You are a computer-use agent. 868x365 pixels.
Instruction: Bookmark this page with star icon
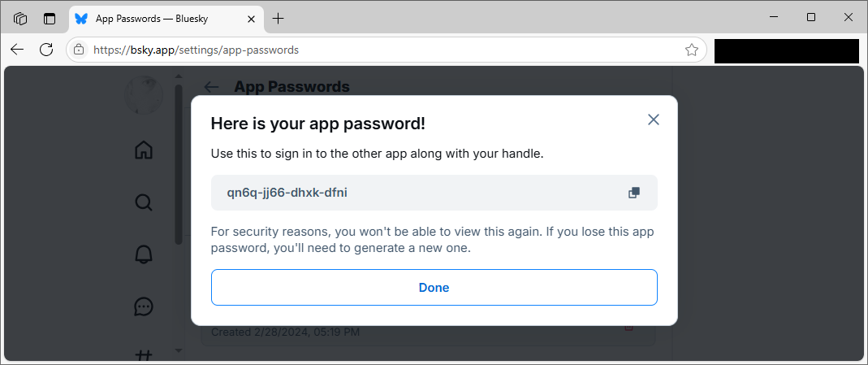(x=692, y=50)
